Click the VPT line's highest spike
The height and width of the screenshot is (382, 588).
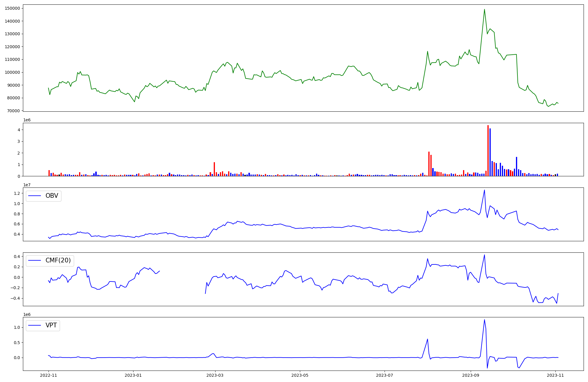484,320
